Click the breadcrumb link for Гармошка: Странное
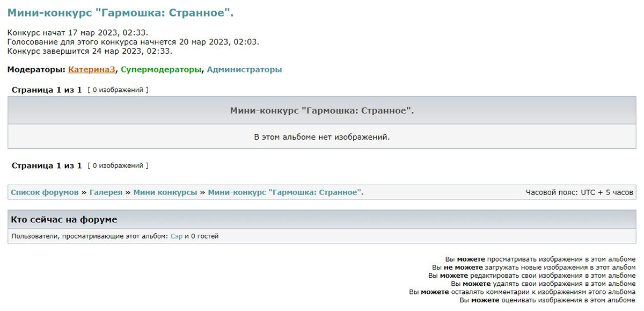 coord(286,192)
